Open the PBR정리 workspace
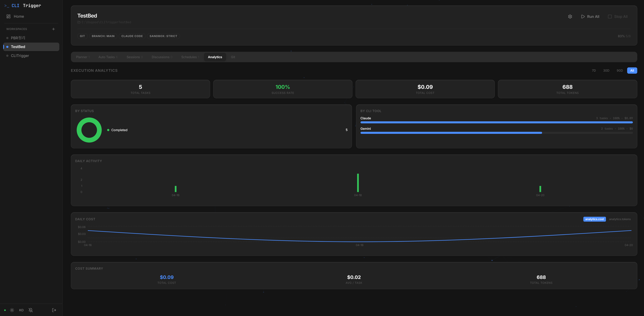 31,38
